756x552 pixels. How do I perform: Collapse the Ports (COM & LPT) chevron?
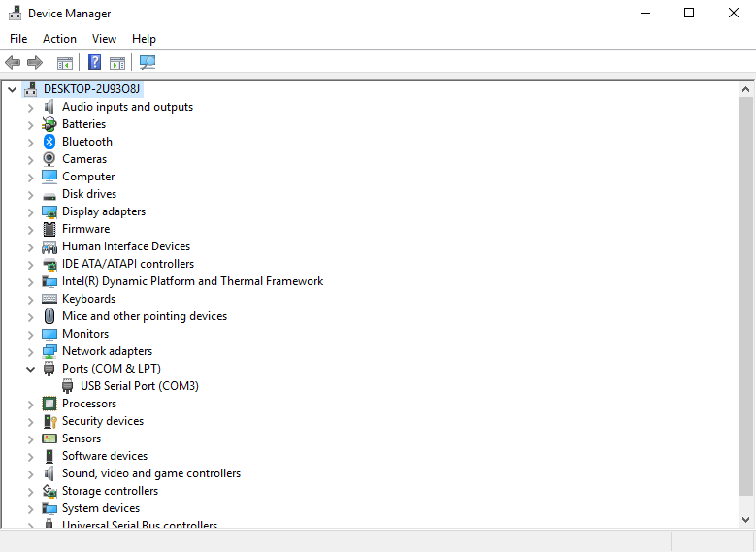pyautogui.click(x=30, y=370)
